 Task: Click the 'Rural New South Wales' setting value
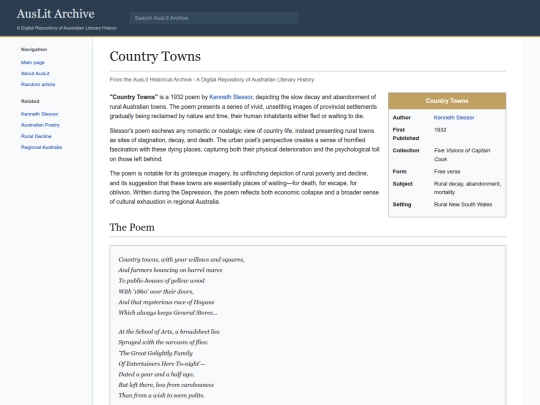(463, 204)
